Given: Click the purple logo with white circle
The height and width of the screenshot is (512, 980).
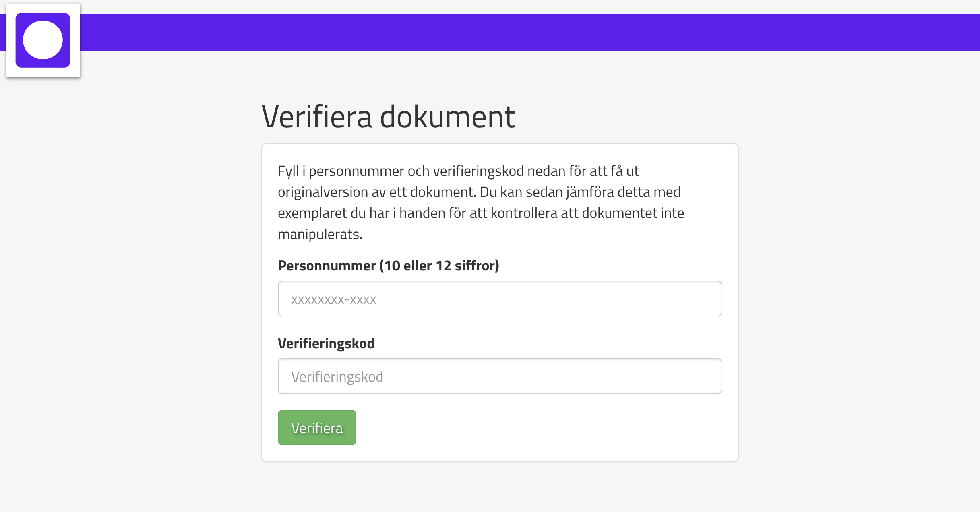Looking at the screenshot, I should pyautogui.click(x=43, y=40).
